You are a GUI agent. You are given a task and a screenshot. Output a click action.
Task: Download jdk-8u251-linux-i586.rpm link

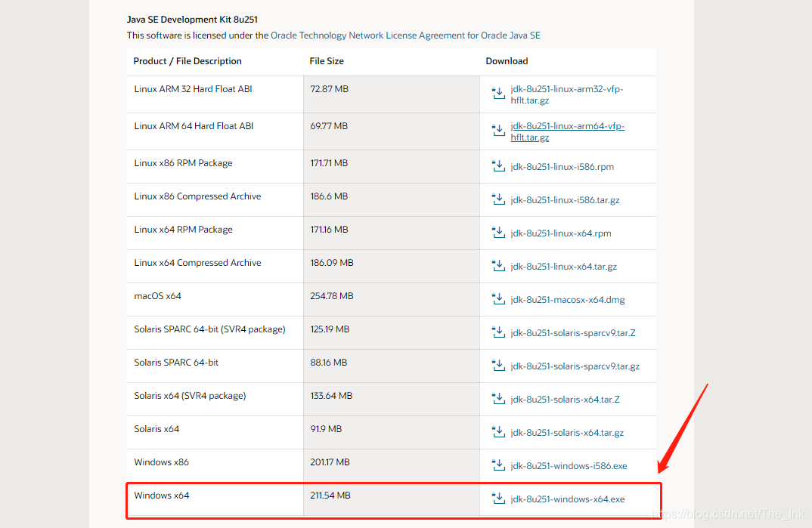562,166
